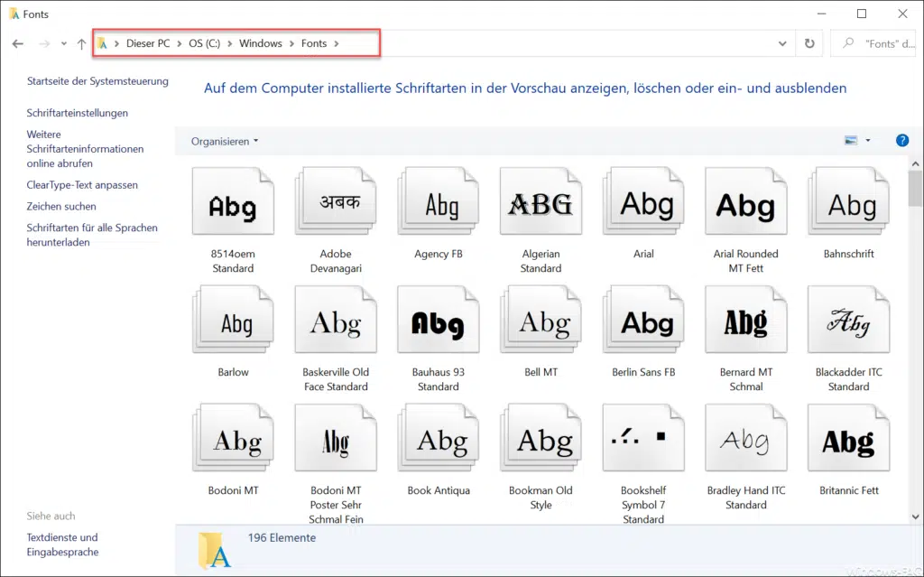Select the Bauhaus 93 Standard font icon
Image resolution: width=924 pixels, height=577 pixels.
[438, 322]
